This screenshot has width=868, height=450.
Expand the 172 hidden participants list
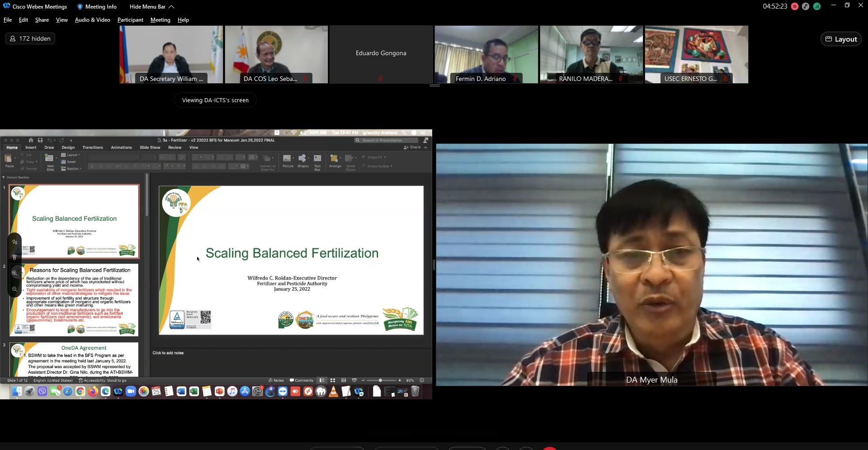coord(30,38)
